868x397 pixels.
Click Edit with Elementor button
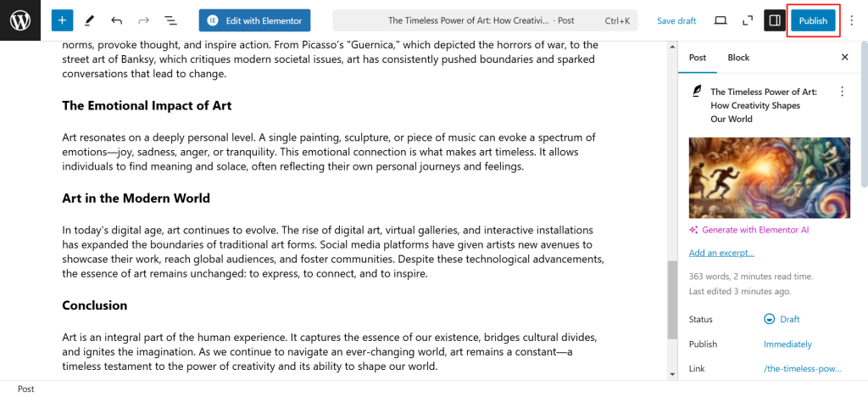point(255,20)
